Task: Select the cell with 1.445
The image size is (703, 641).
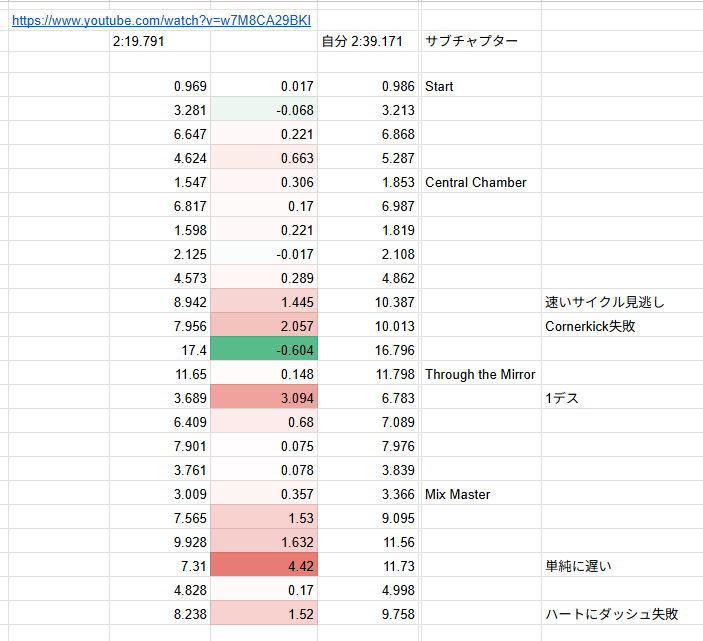Action: [264, 302]
